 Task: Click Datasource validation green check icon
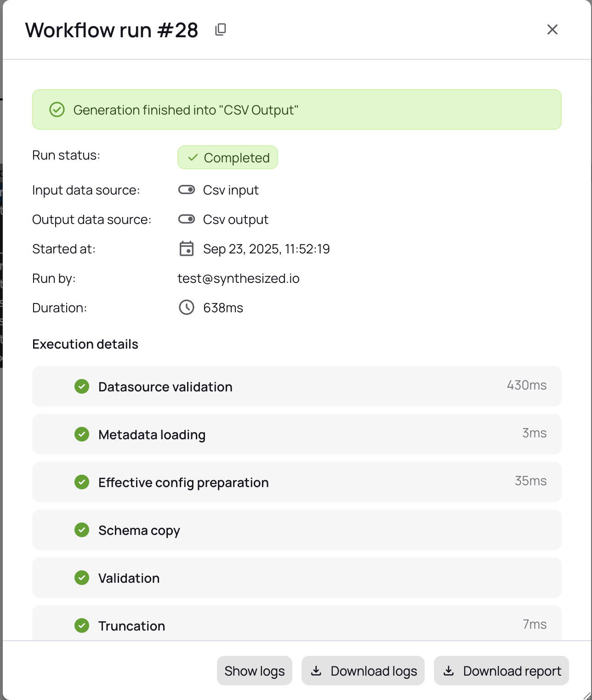click(82, 387)
